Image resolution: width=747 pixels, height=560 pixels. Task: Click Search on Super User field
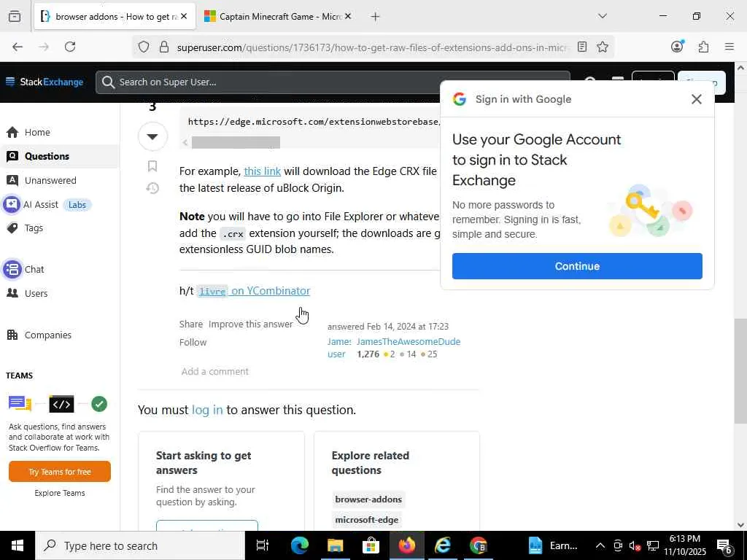click(x=333, y=82)
